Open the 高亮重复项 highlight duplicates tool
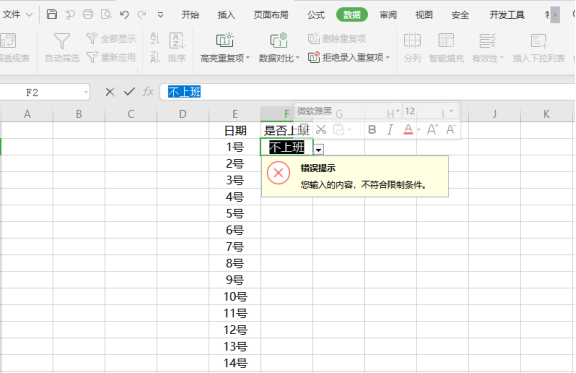The image size is (576, 373). 225,47
